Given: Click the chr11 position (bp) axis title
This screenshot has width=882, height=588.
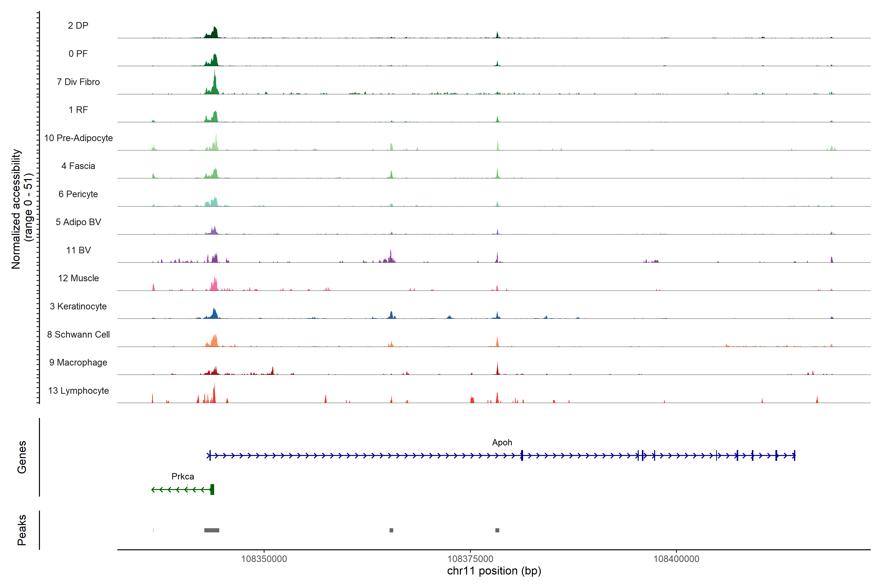Looking at the screenshot, I should click(x=494, y=571).
